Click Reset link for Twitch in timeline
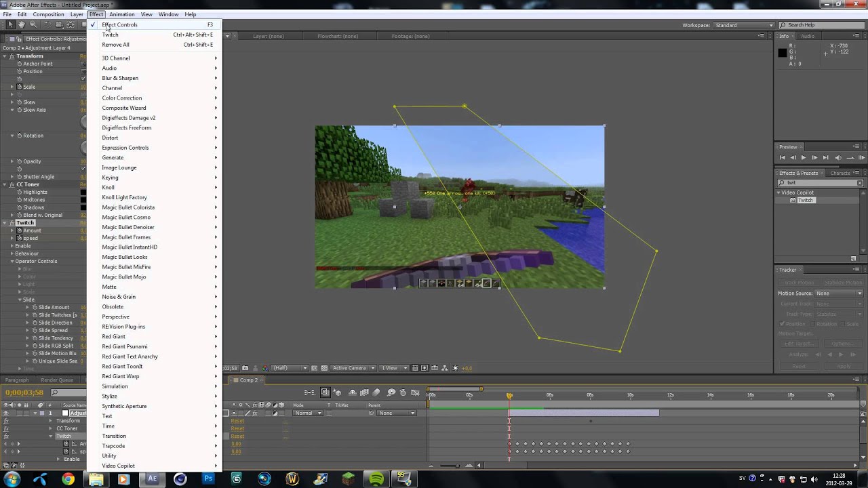This screenshot has height=488, width=868. pos(237,436)
